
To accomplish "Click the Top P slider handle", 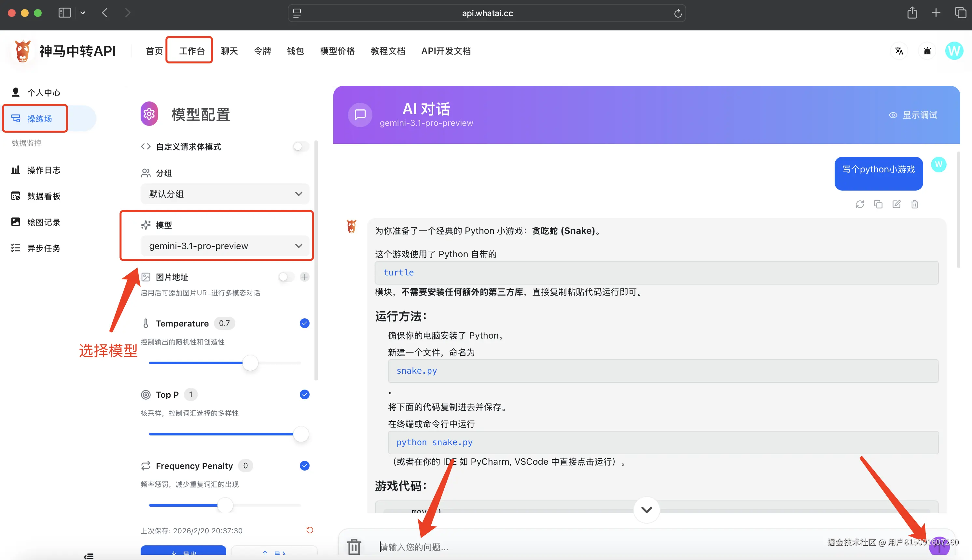I will point(301,434).
